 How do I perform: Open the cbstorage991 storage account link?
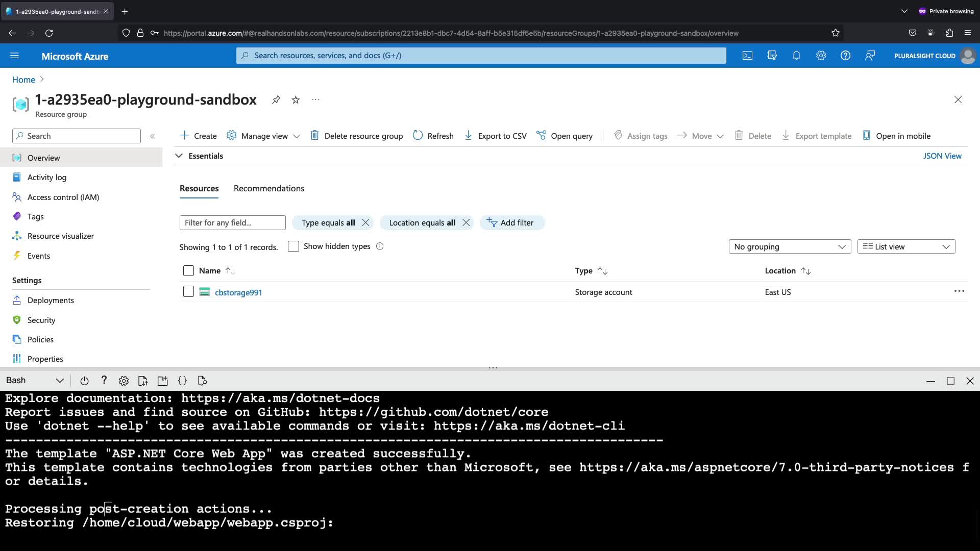[238, 292]
